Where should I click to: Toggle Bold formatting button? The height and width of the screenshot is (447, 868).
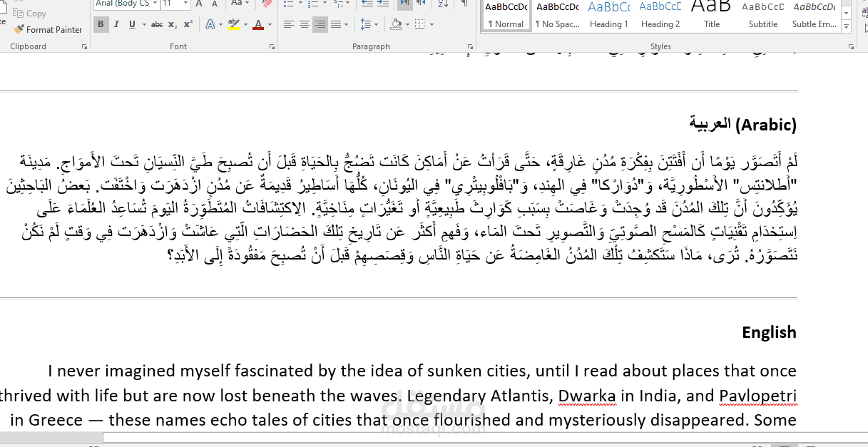101,24
